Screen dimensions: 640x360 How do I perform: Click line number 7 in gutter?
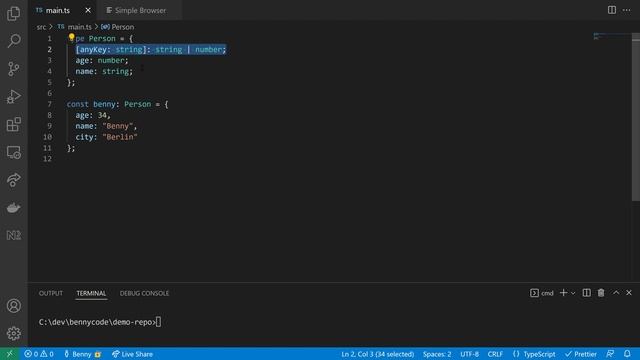click(49, 104)
